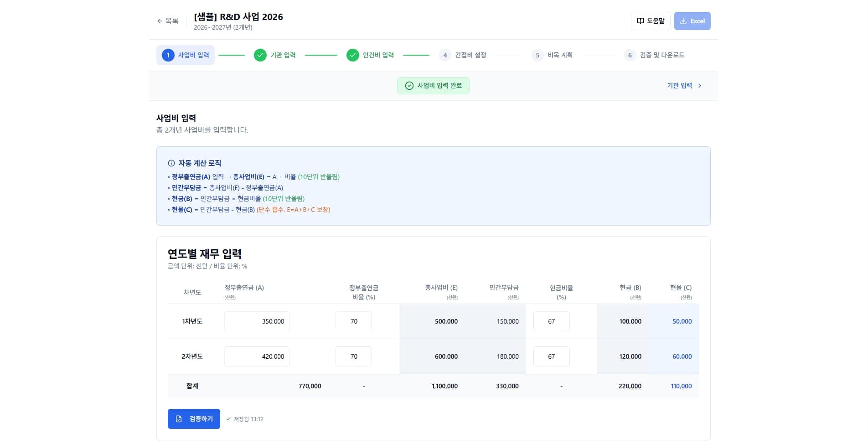This screenshot has height=443, width=868.
Task: Select 2차년도 현물 value 60,000
Action: click(682, 356)
